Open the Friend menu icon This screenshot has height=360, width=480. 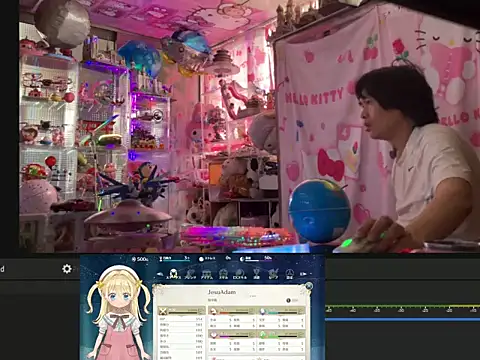point(190,274)
